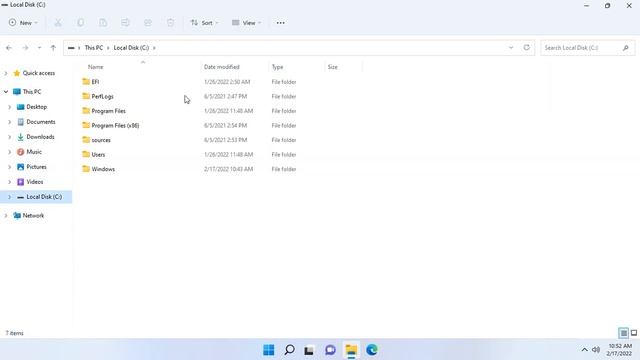Image resolution: width=640 pixels, height=360 pixels.
Task: Select Pictures in navigation pane
Action: click(x=36, y=167)
